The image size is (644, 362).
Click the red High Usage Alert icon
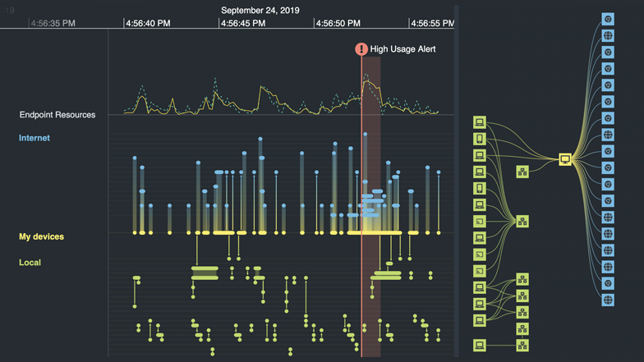[361, 49]
